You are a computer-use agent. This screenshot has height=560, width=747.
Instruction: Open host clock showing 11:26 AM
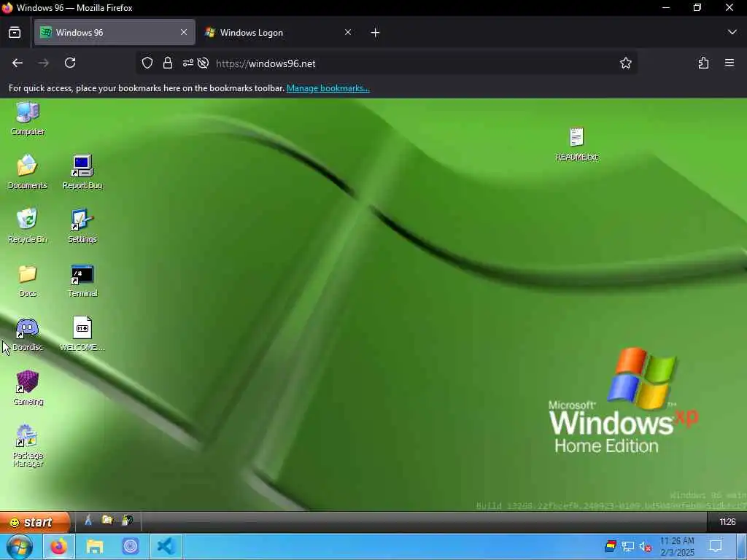[677, 547]
